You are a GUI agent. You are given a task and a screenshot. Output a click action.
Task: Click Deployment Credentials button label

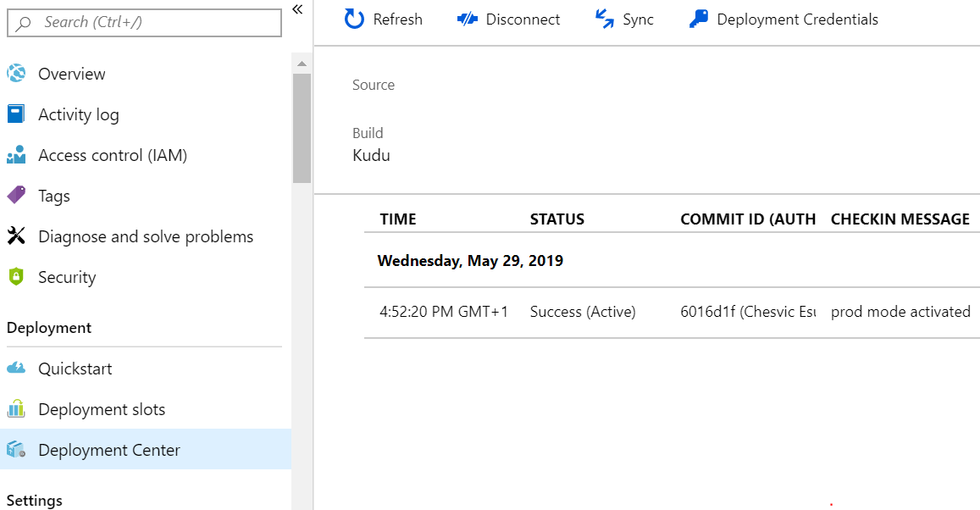(798, 19)
